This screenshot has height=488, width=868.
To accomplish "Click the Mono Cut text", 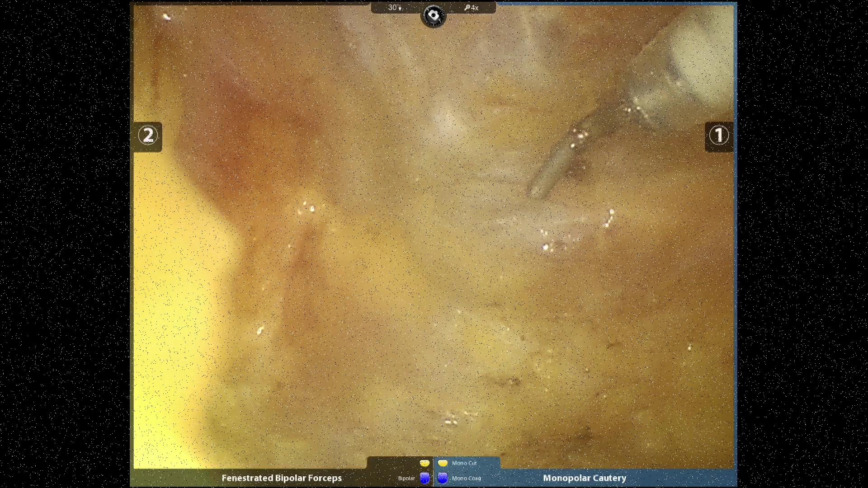I will click(x=464, y=463).
